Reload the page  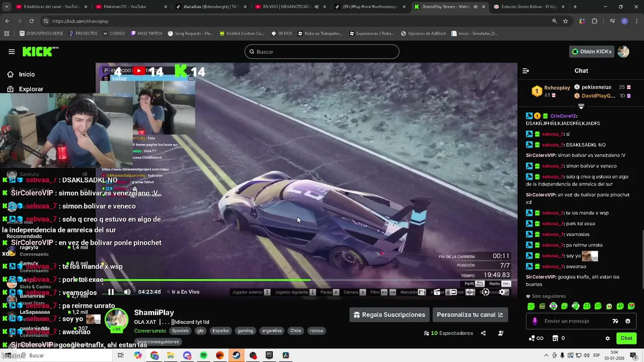pos(31,21)
